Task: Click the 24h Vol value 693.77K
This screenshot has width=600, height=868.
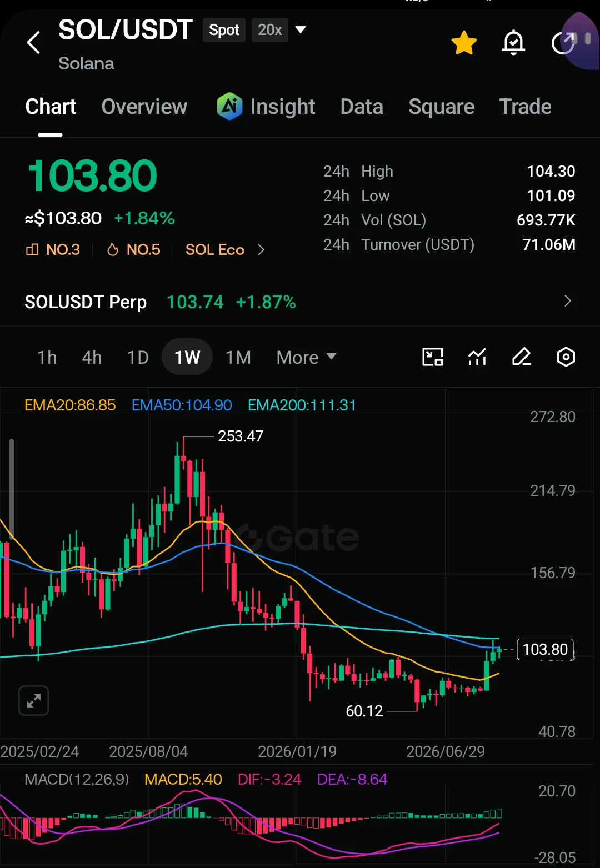Action: point(546,220)
